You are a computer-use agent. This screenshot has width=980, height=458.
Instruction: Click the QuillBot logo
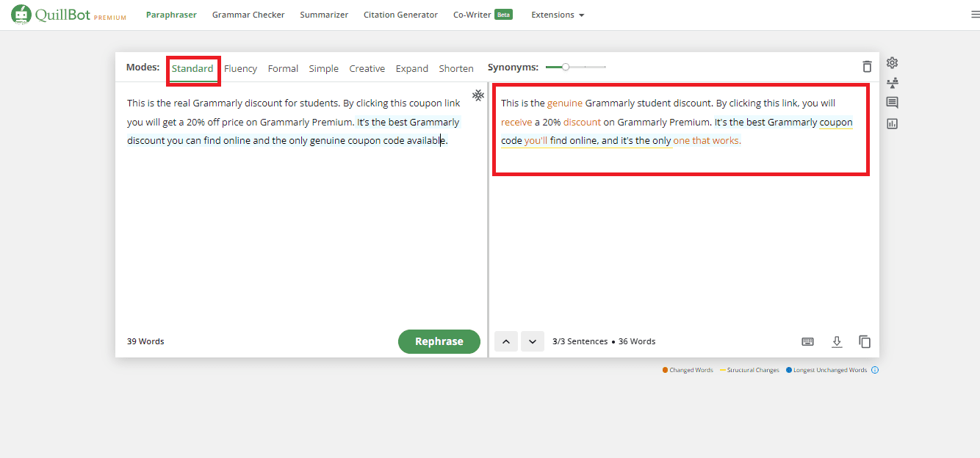tap(68, 15)
